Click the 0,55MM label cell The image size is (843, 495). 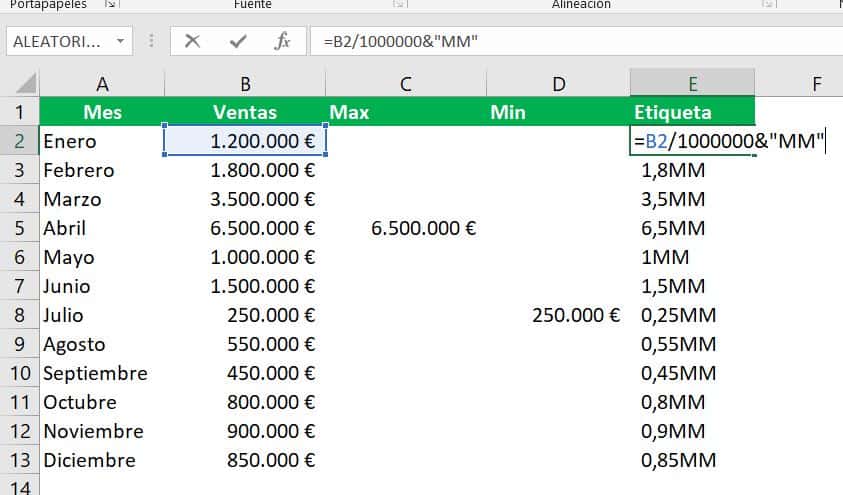pos(692,344)
